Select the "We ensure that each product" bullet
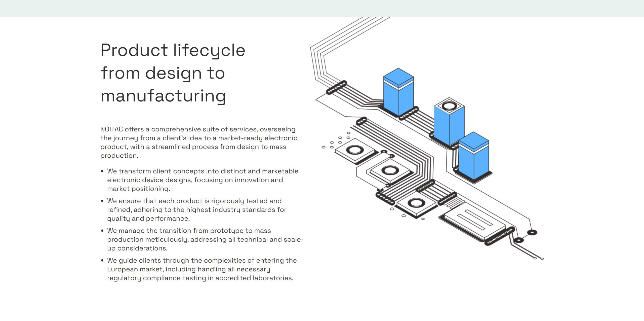Image resolution: width=644 pixels, height=321 pixels. (x=196, y=210)
